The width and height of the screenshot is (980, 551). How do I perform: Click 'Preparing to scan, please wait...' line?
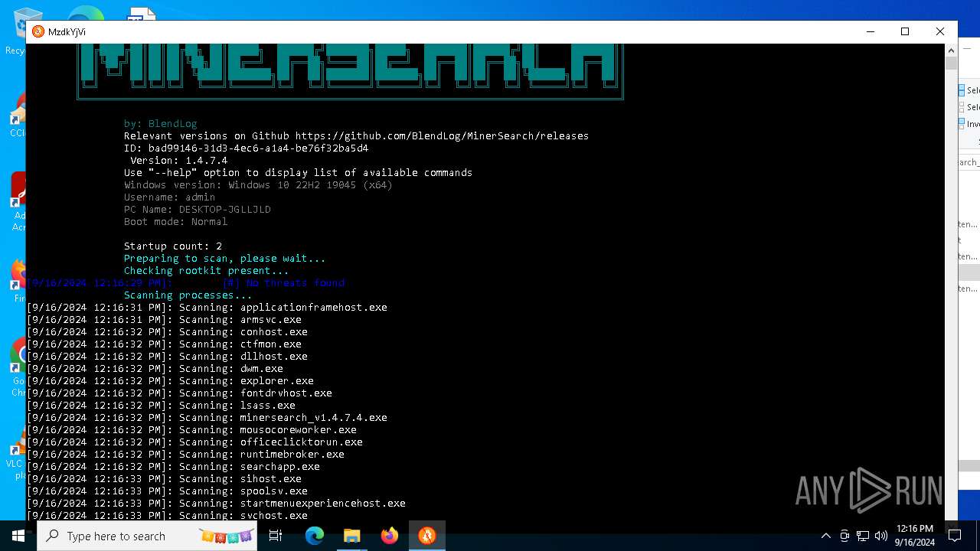tap(225, 258)
